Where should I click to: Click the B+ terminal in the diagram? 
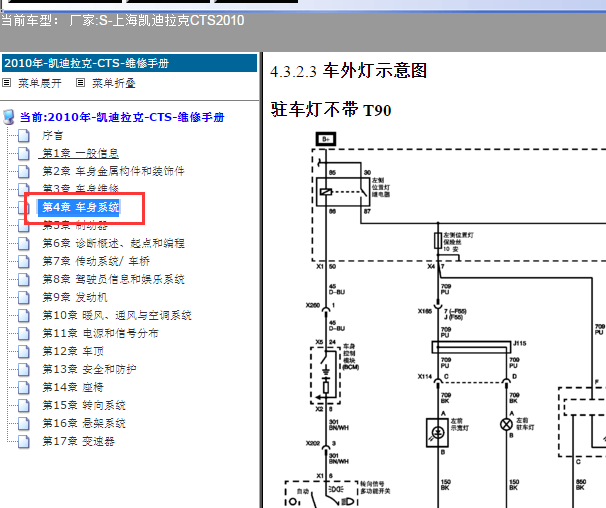coord(326,139)
